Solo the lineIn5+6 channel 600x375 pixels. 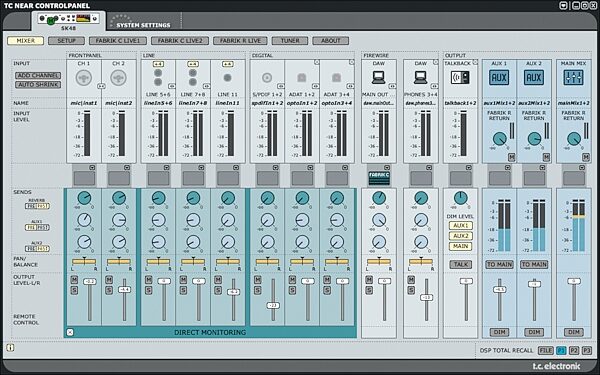point(148,290)
